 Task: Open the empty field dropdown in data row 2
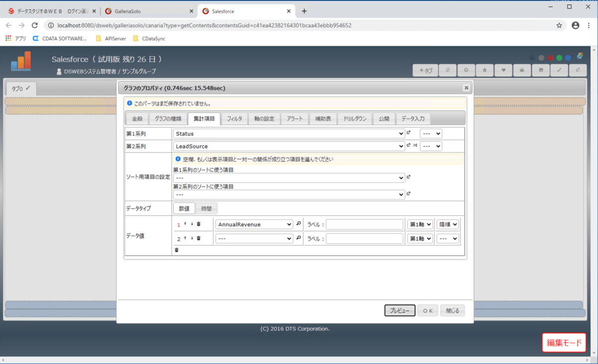[x=254, y=239]
